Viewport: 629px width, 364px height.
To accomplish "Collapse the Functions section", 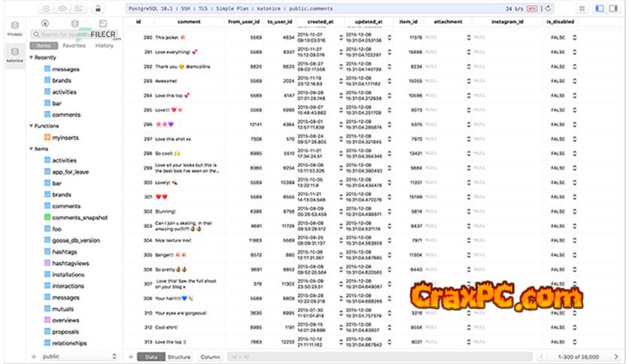I will pyautogui.click(x=32, y=126).
